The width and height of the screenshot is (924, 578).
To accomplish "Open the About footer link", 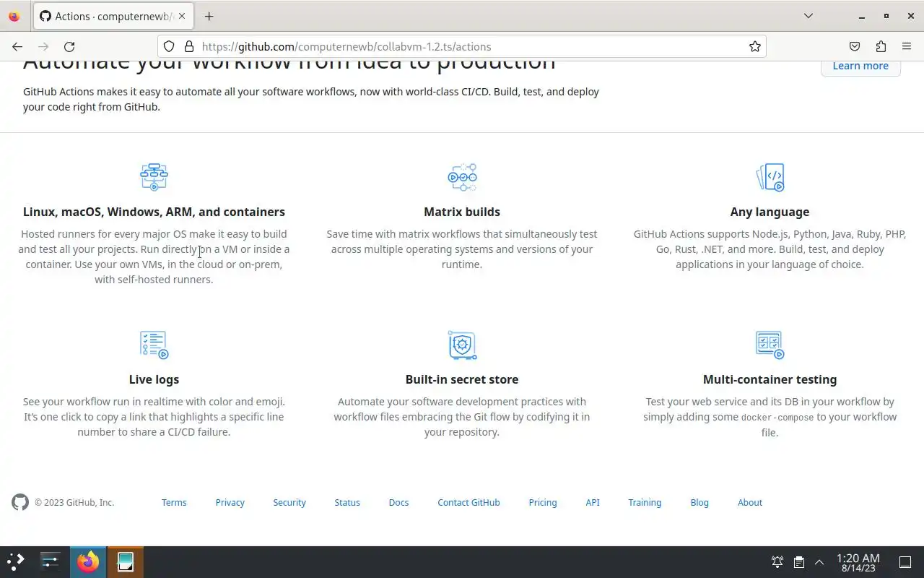I will click(x=750, y=502).
